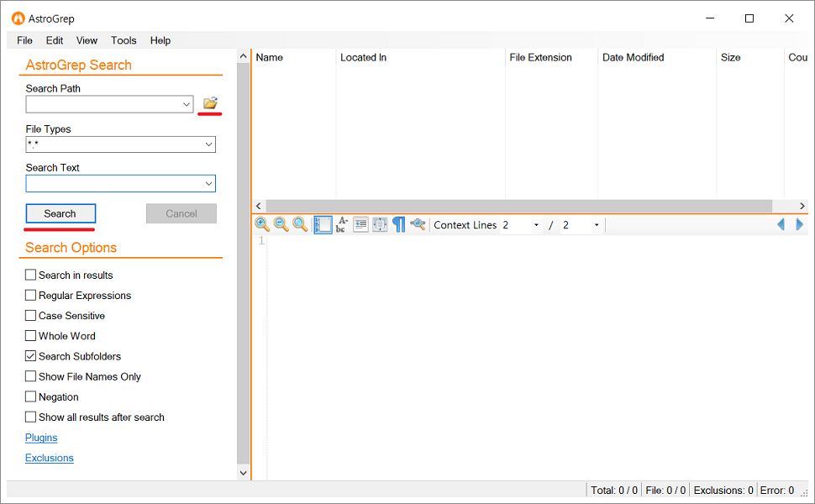The height and width of the screenshot is (504, 815).
Task: Browse for search path folder icon
Action: pyautogui.click(x=210, y=102)
